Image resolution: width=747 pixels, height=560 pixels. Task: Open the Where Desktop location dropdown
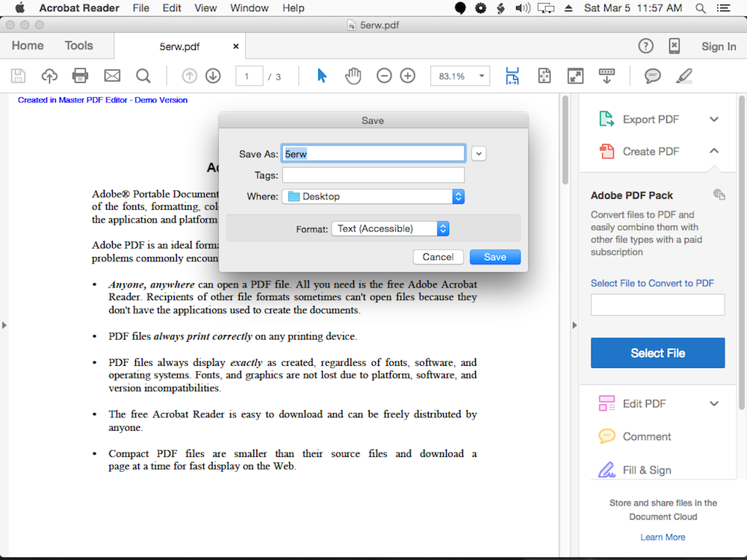coord(373,196)
